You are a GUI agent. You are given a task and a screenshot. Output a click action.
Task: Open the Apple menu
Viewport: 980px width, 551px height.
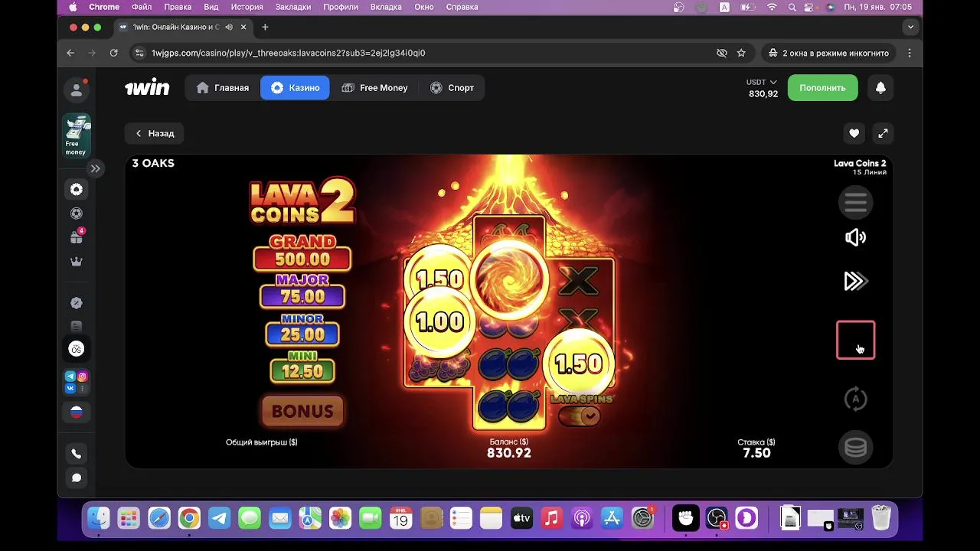(x=73, y=7)
